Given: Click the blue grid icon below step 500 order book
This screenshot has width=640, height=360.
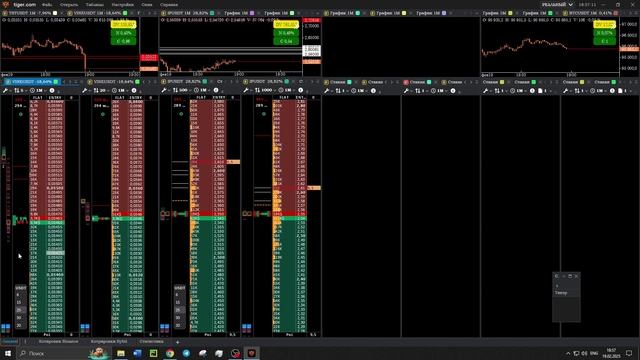Looking at the screenshot, I should point(164,327).
